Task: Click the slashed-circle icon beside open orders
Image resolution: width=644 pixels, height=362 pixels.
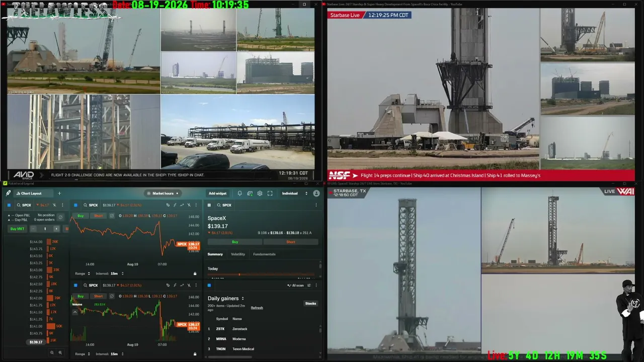Action: click(61, 217)
